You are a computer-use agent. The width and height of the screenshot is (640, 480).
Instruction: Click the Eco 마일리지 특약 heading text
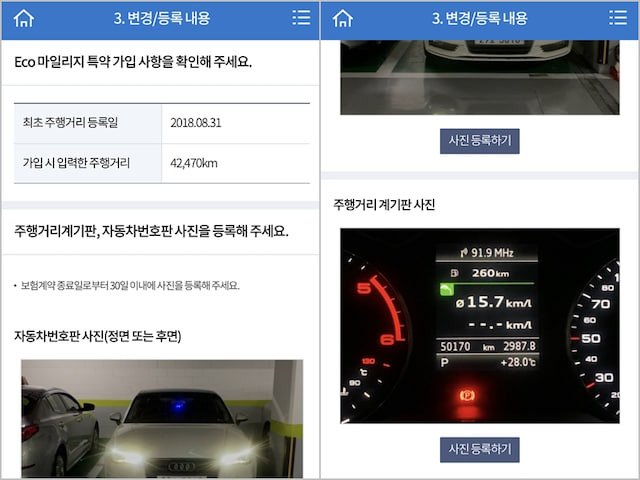coord(133,62)
